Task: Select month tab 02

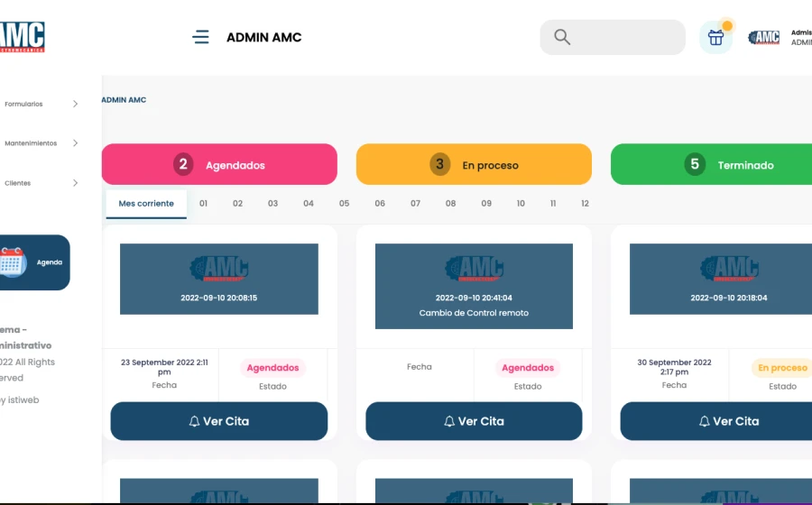Action: pyautogui.click(x=237, y=204)
